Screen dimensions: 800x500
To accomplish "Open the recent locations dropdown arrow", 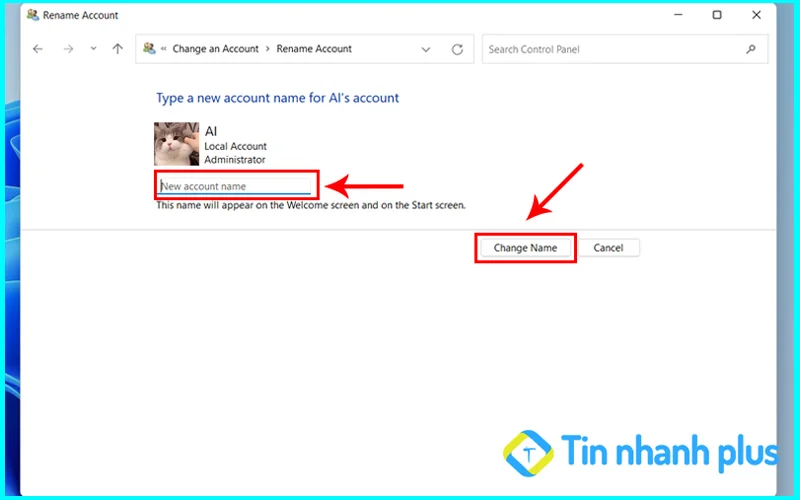I will pos(93,49).
